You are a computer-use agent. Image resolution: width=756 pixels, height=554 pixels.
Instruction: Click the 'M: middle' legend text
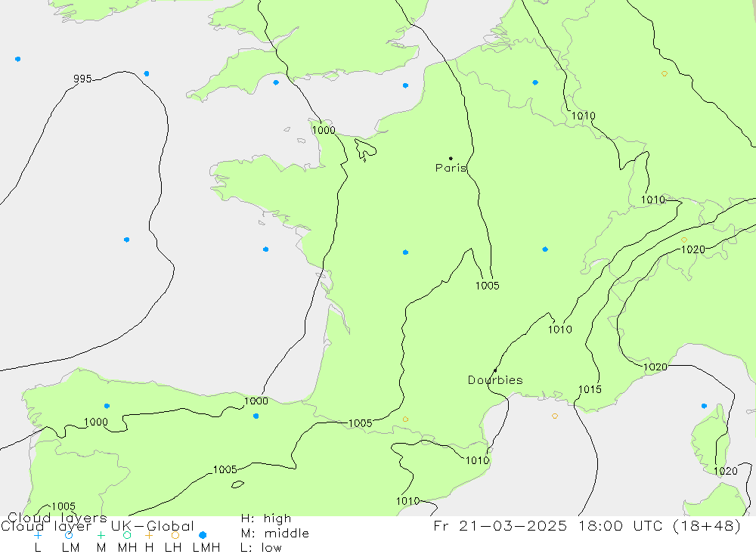pos(275,534)
